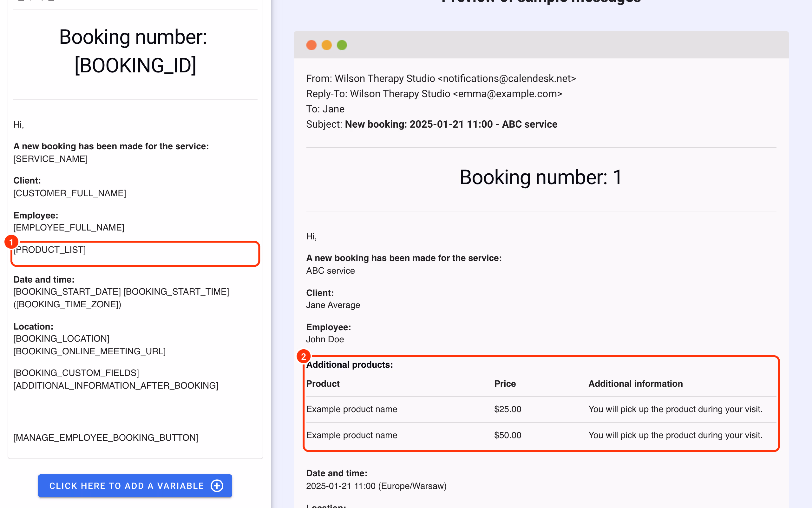Image resolution: width=812 pixels, height=508 pixels.
Task: Click 'Example product name' in the $25.00 row
Action: point(352,409)
